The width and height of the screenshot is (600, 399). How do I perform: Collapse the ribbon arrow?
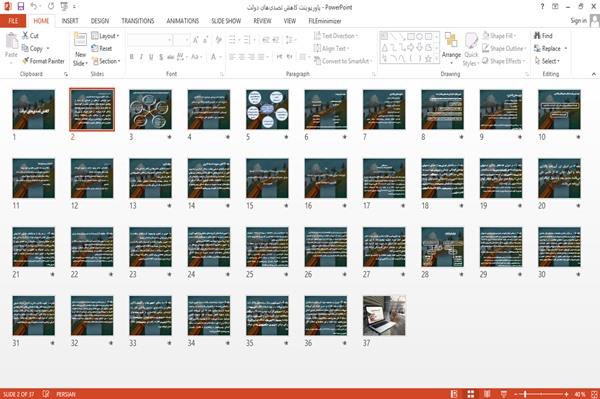point(593,74)
